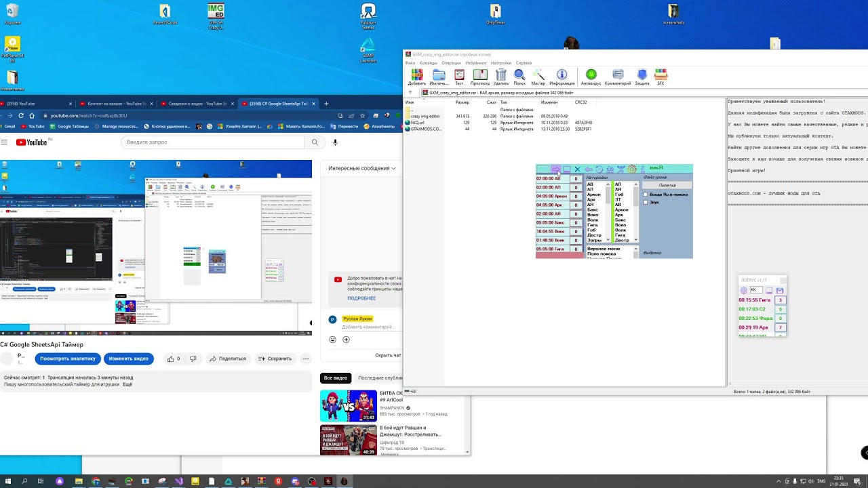
Task: Click Антивирус icon in WinRAR
Action: 591,77
